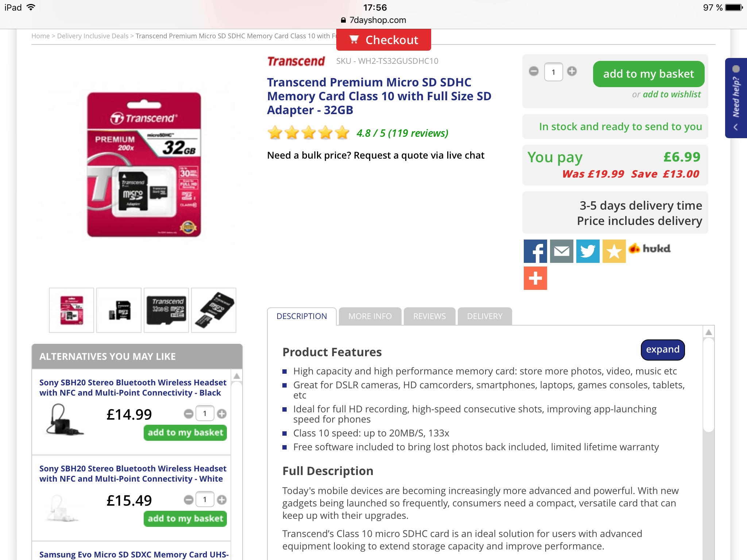
Task: Decrease quantity for £15.49 Sony headset
Action: click(189, 500)
